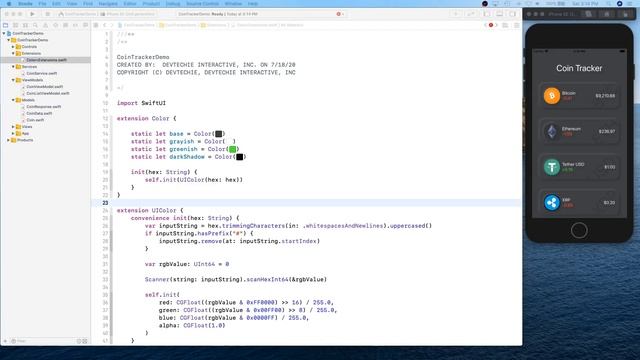640x360 pixels.
Task: Tap the Bitcoin coin icon in Simulator
Action: [x=551, y=96]
